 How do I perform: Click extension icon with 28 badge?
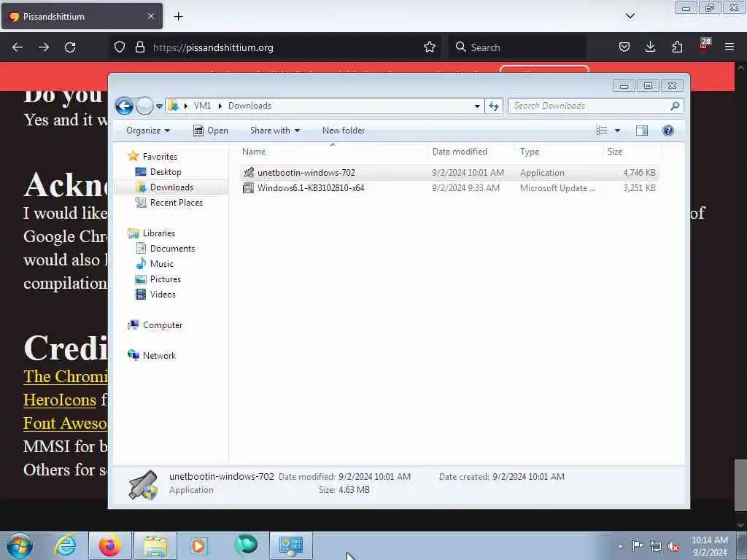(704, 46)
